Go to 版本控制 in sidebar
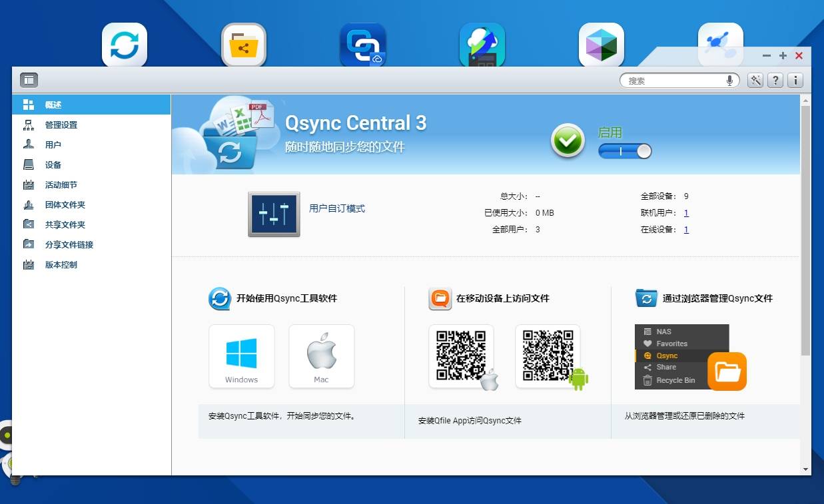This screenshot has width=824, height=504. [61, 265]
